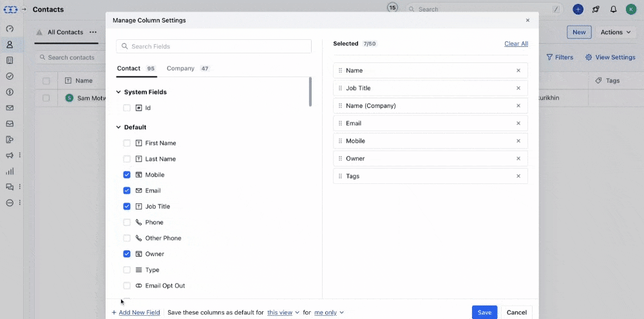The height and width of the screenshot is (319, 644).
Task: Click the field list scrollbar
Action: click(x=310, y=92)
